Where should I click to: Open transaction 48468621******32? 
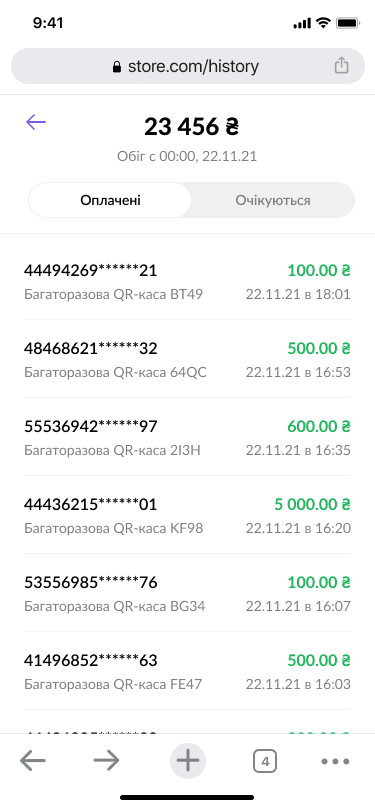(x=188, y=359)
